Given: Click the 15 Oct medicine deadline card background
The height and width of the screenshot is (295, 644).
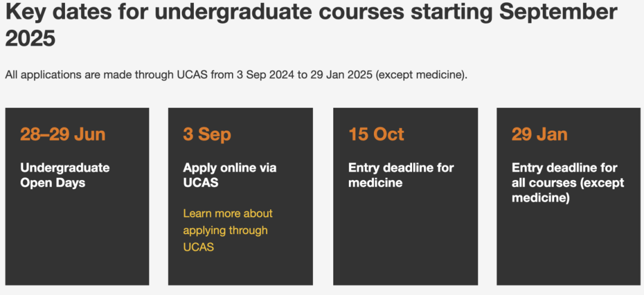Looking at the screenshot, I should click(x=405, y=238).
